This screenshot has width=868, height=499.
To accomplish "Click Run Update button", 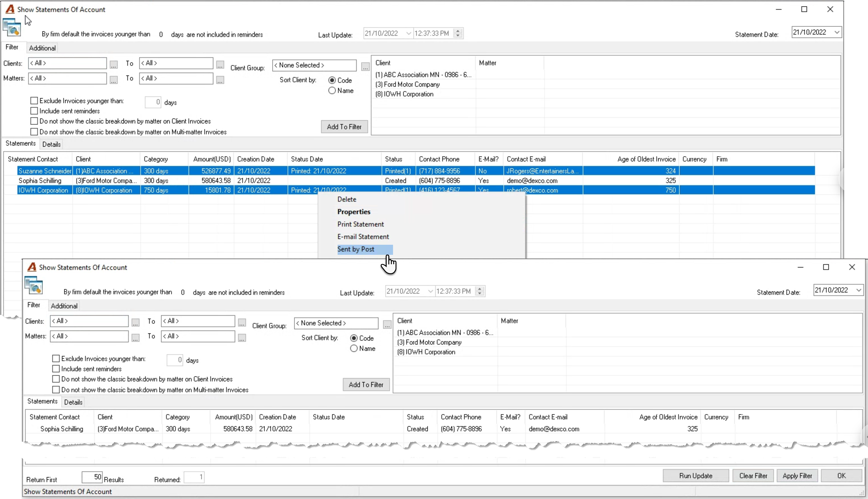I will tap(696, 476).
